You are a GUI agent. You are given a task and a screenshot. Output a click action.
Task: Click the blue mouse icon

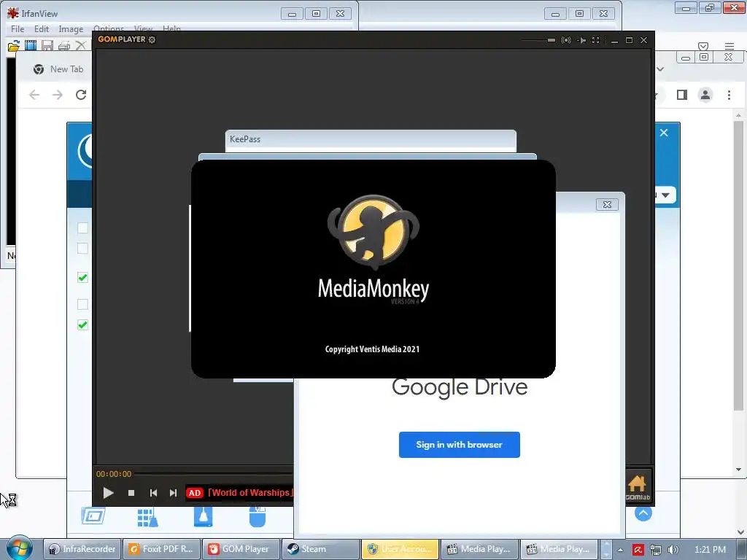[258, 517]
